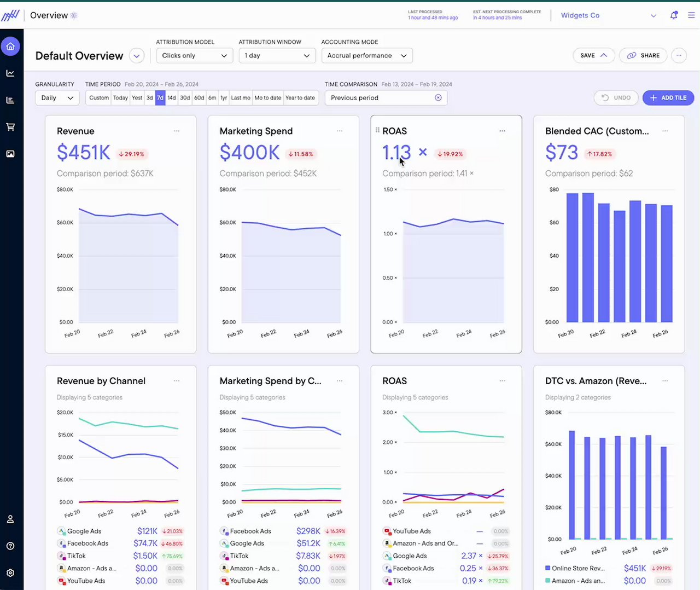
Task: Click the YouTube Ads icon in the ROAS legend
Action: tap(387, 531)
